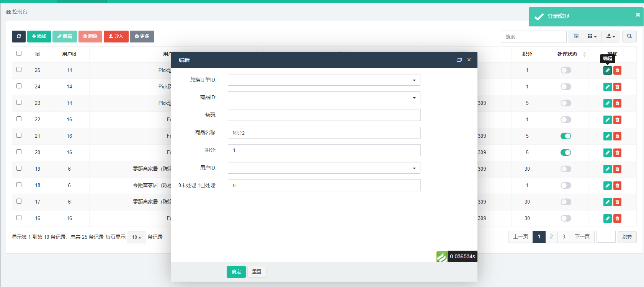The height and width of the screenshot is (287, 644).
Task: Toggle processing status for Id 25
Action: tap(566, 70)
